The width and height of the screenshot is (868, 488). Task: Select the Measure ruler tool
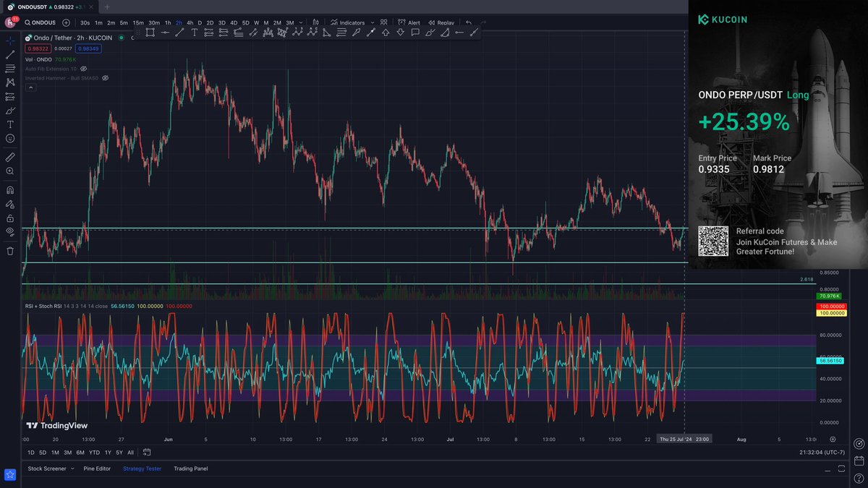coord(10,157)
